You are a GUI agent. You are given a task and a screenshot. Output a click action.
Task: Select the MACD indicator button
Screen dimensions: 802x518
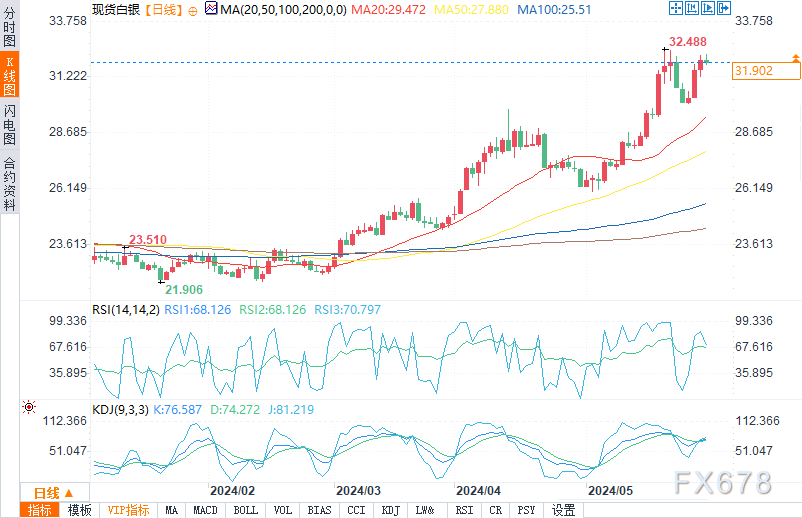[x=205, y=510]
